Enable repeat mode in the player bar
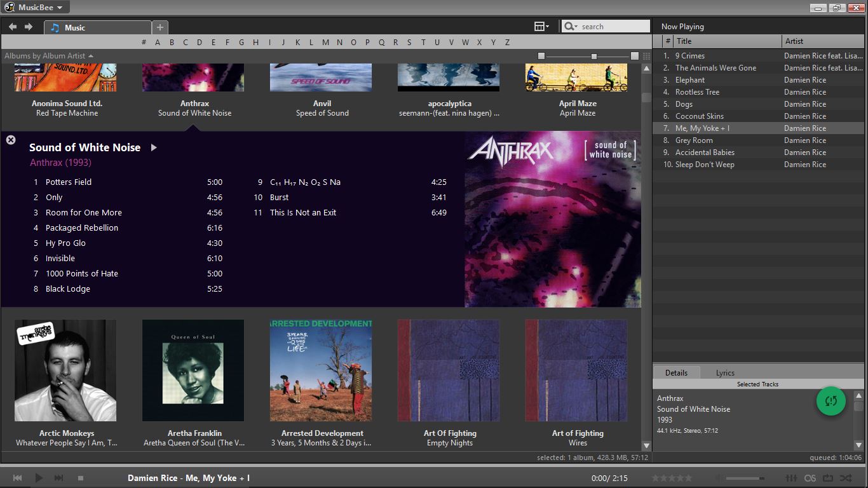 pyautogui.click(x=829, y=478)
